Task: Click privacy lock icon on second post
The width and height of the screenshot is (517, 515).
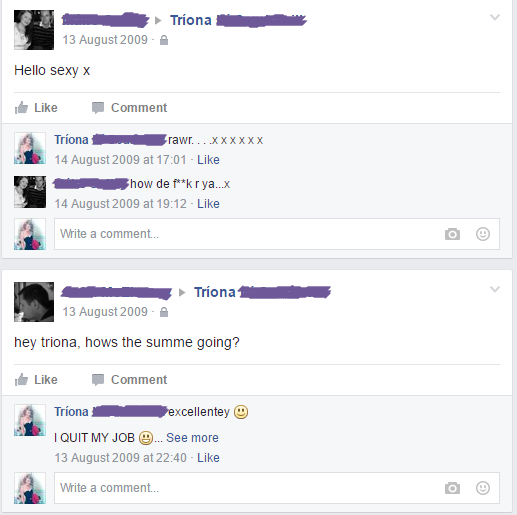Action: click(164, 312)
